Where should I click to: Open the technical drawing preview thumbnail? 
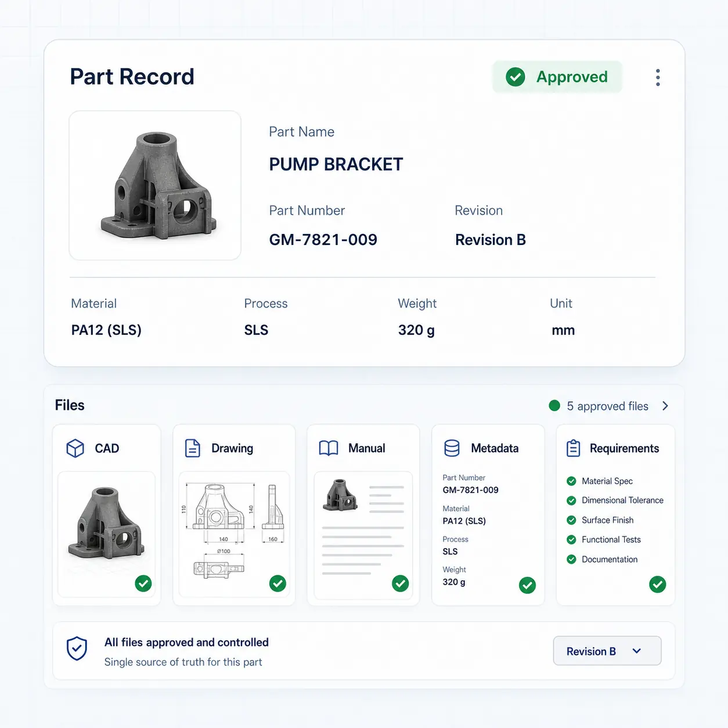pos(234,534)
